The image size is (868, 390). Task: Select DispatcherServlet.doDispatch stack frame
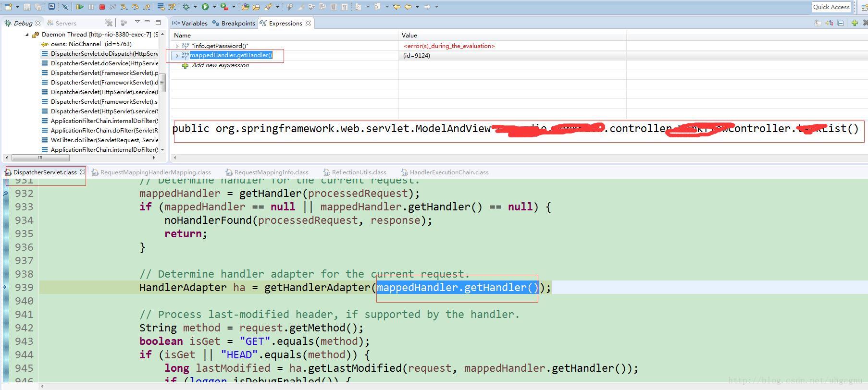tap(100, 54)
